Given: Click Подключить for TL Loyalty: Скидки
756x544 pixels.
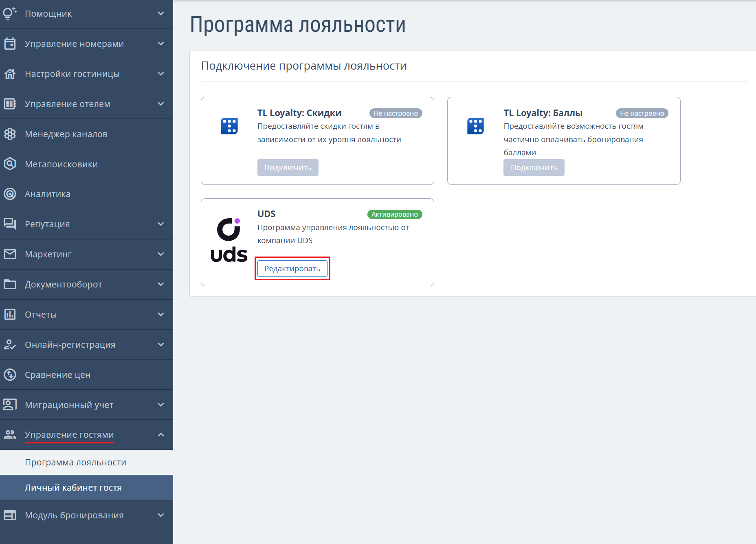Looking at the screenshot, I should 288,167.
